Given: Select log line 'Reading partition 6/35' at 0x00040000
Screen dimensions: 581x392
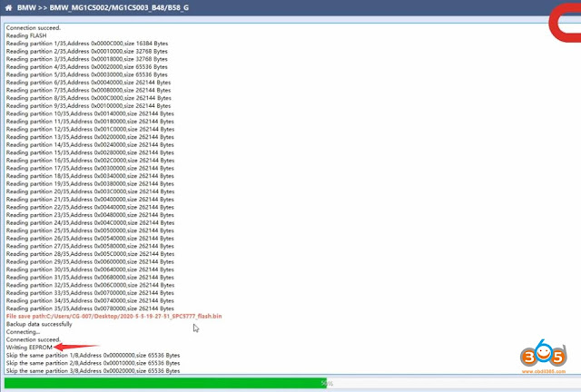Looking at the screenshot, I should pyautogui.click(x=89, y=83).
